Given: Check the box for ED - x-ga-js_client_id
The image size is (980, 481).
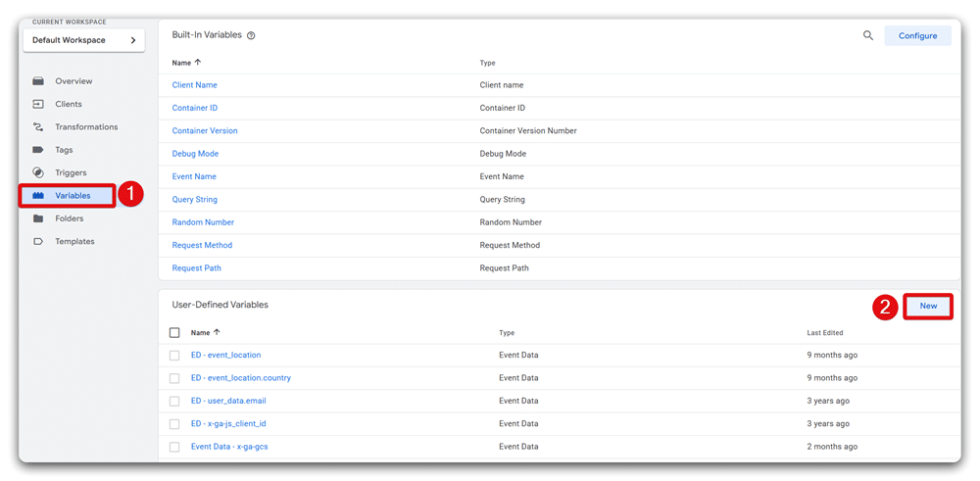Looking at the screenshot, I should (x=174, y=424).
